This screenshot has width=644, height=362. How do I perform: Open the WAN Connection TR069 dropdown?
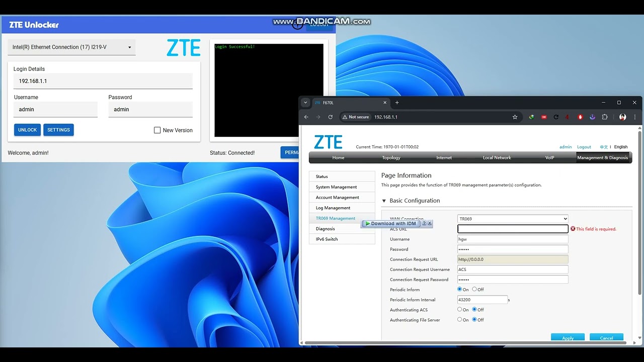513,219
